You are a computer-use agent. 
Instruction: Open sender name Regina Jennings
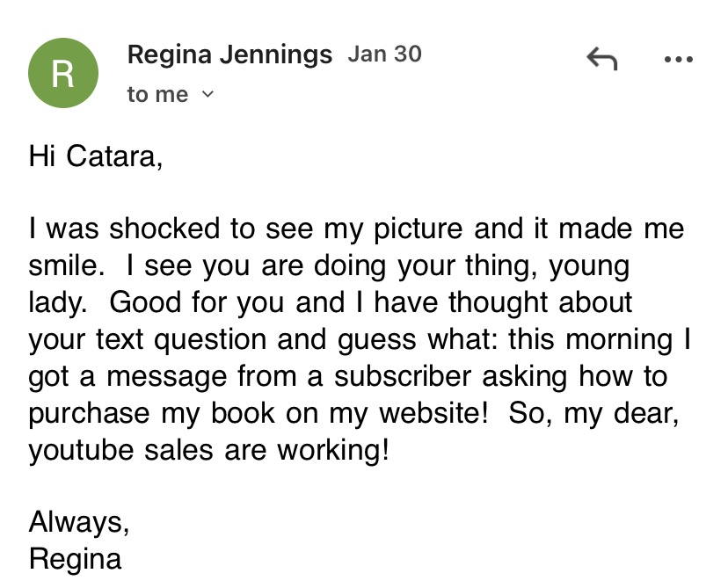pos(229,54)
